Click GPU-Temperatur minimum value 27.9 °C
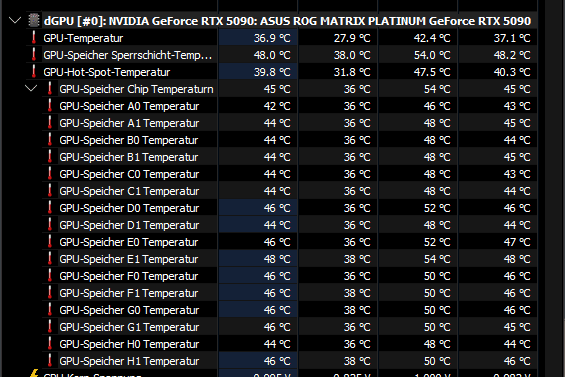Image resolution: width=565 pixels, height=377 pixels. click(x=352, y=38)
